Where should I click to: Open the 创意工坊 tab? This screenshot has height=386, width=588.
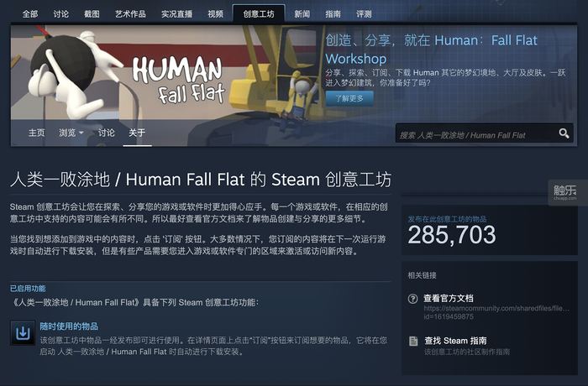(259, 14)
